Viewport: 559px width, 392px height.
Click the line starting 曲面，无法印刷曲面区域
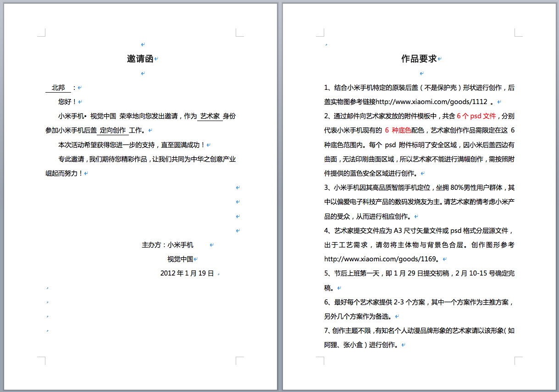pos(419,159)
